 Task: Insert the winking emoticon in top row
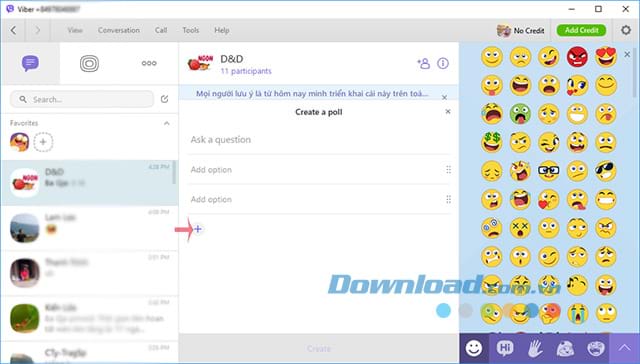[549, 57]
